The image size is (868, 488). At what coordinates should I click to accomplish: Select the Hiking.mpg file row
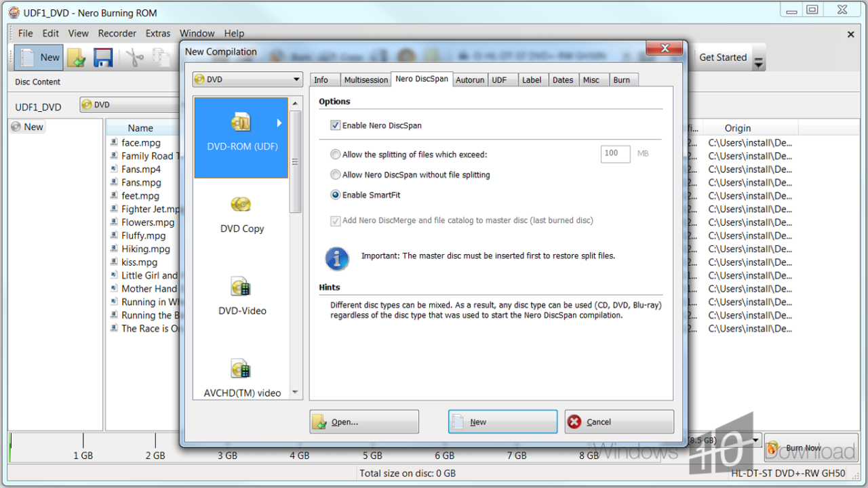pyautogui.click(x=146, y=249)
